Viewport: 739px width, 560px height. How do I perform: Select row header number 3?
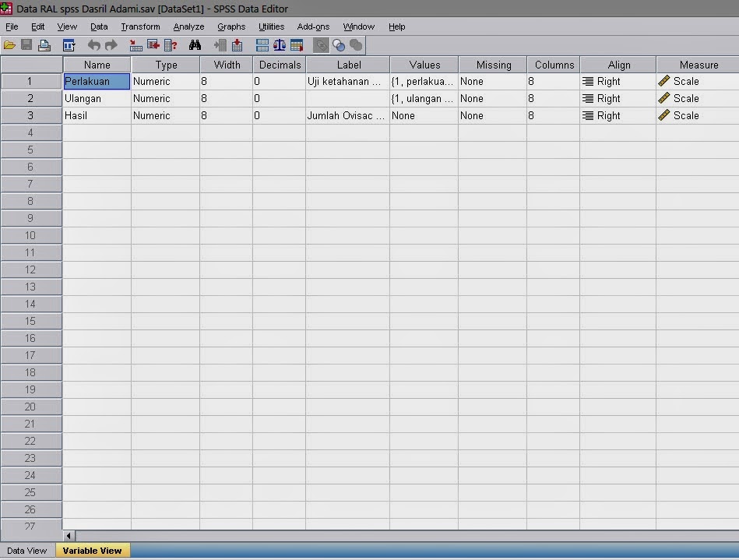pos(31,115)
